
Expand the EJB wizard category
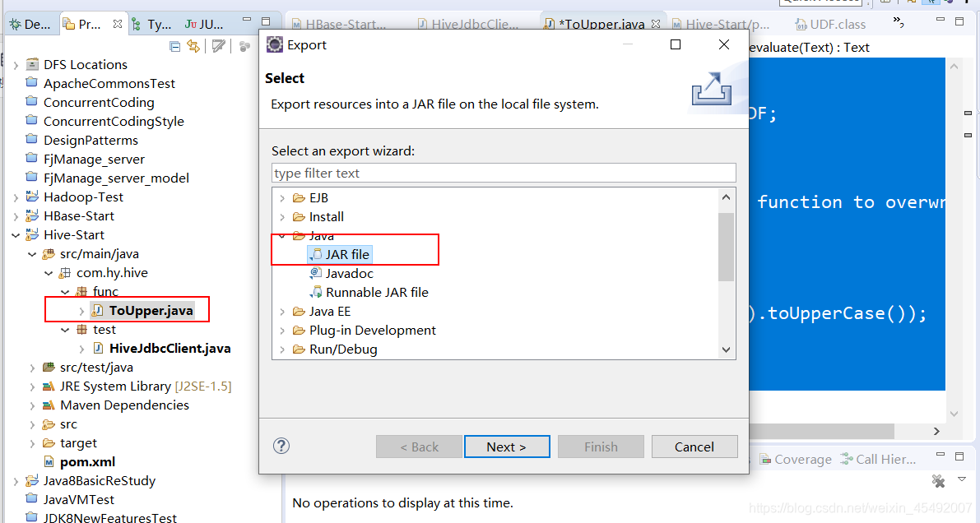pyautogui.click(x=282, y=198)
